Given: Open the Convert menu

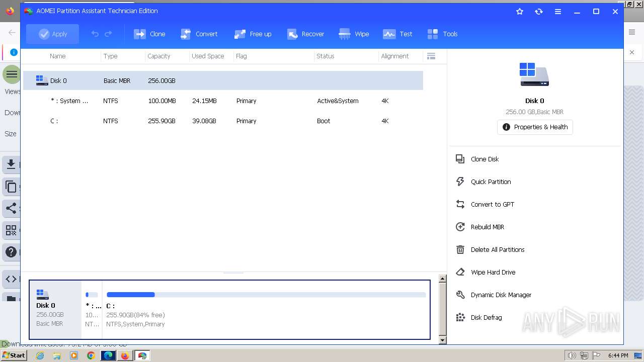Looking at the screenshot, I should click(199, 34).
